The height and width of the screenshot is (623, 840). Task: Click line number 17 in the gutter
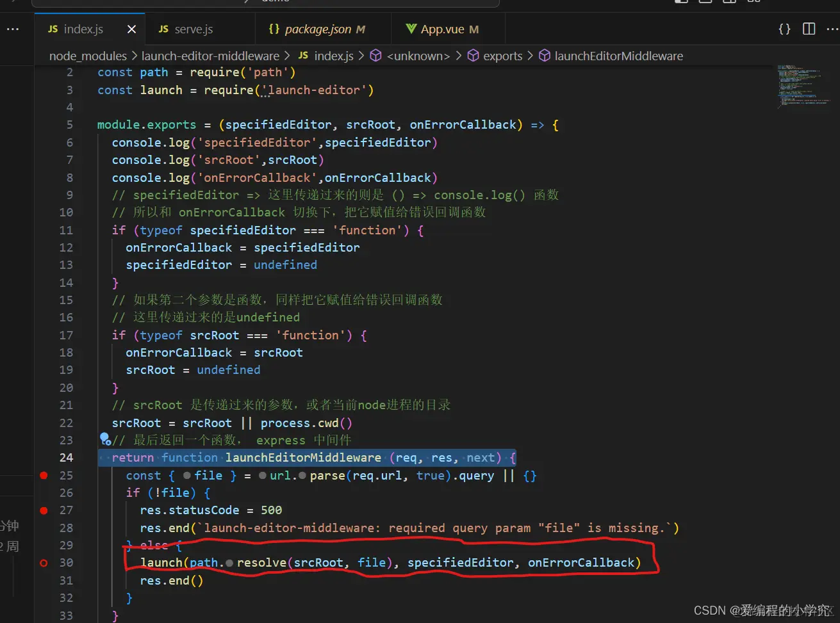[x=66, y=335]
